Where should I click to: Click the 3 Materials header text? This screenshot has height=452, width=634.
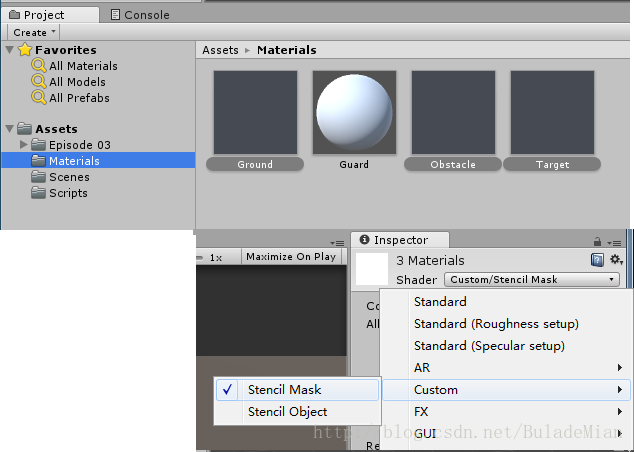430,260
